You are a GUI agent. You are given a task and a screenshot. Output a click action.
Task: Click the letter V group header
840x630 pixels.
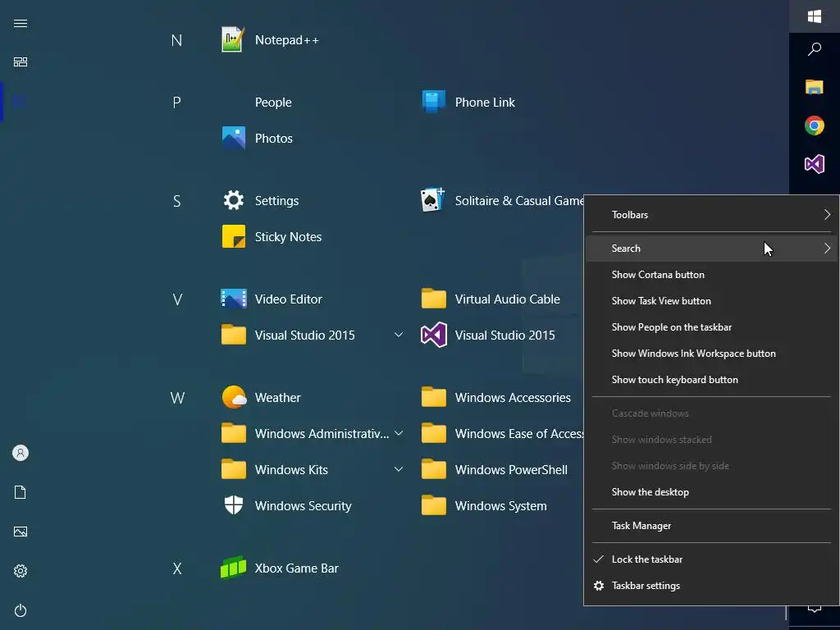tap(177, 299)
